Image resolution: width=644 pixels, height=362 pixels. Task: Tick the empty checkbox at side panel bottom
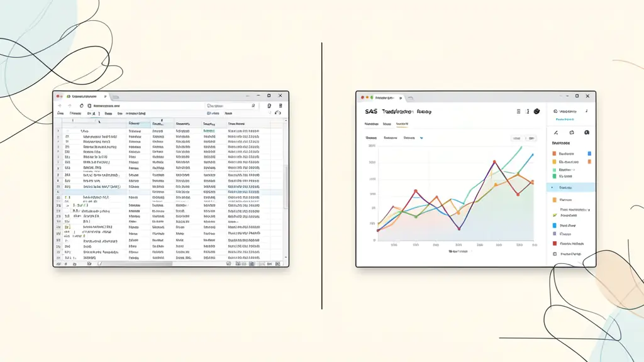(555, 254)
